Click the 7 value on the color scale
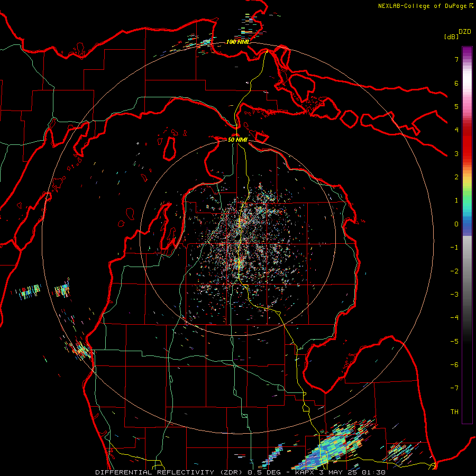Image resolution: width=476 pixels, height=476 pixels. pos(456,59)
